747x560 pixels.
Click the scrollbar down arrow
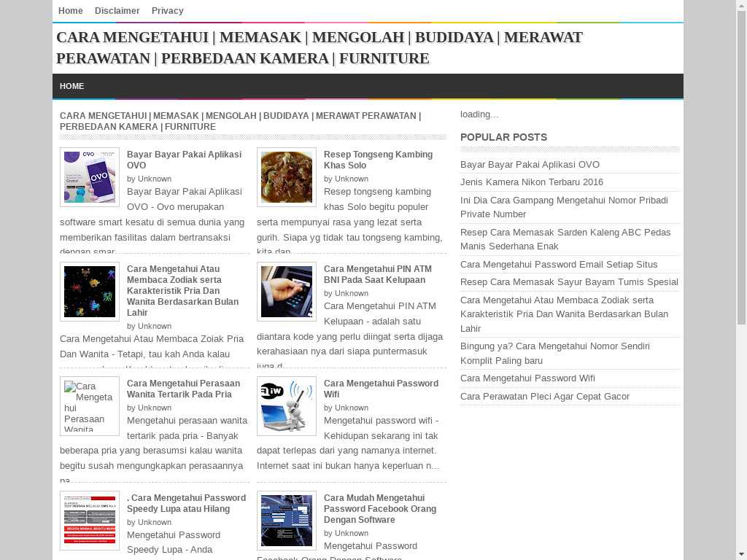741,553
